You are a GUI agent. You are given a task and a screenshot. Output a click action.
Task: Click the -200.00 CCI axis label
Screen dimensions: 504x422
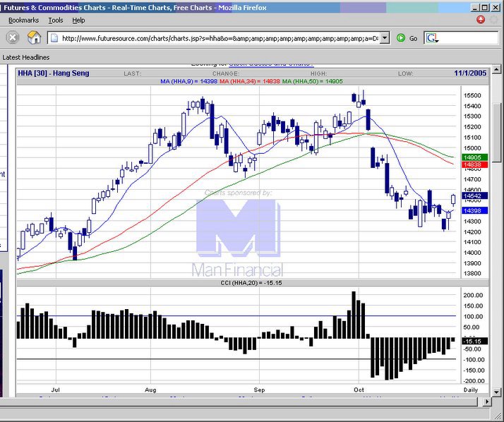click(x=473, y=381)
